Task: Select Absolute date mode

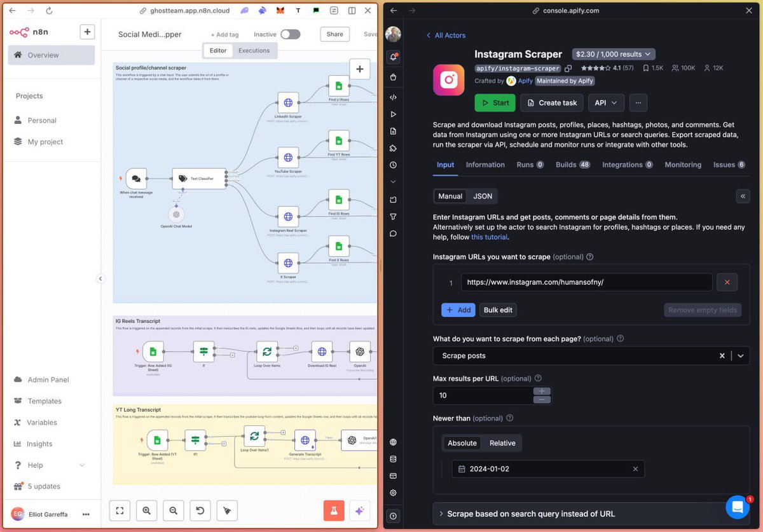Action: [x=462, y=443]
